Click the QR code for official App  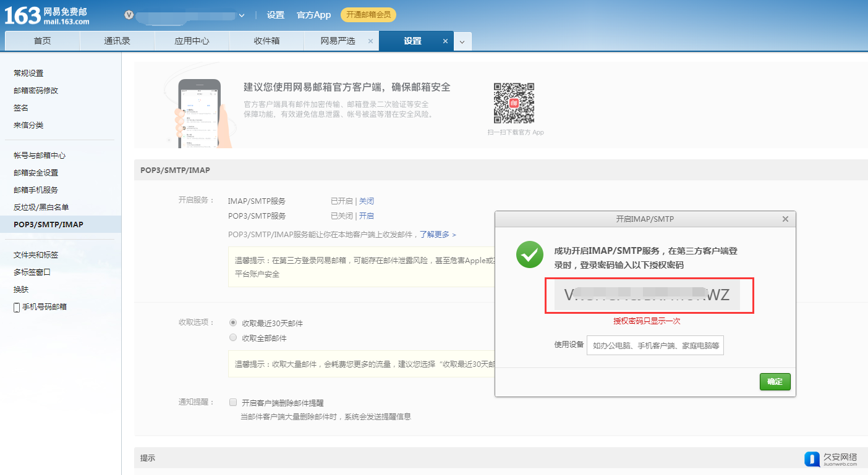[514, 103]
